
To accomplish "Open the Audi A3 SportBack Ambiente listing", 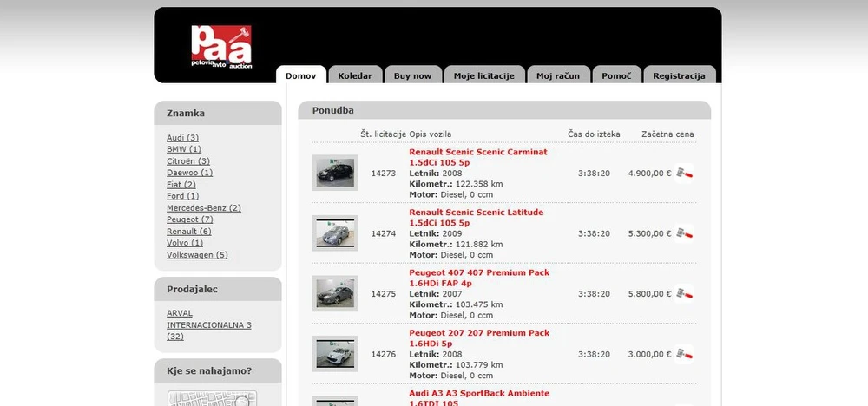I will [478, 393].
